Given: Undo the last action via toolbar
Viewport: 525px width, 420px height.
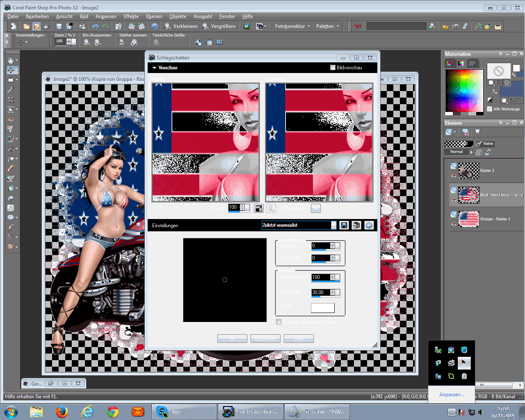Looking at the screenshot, I should point(95,26).
